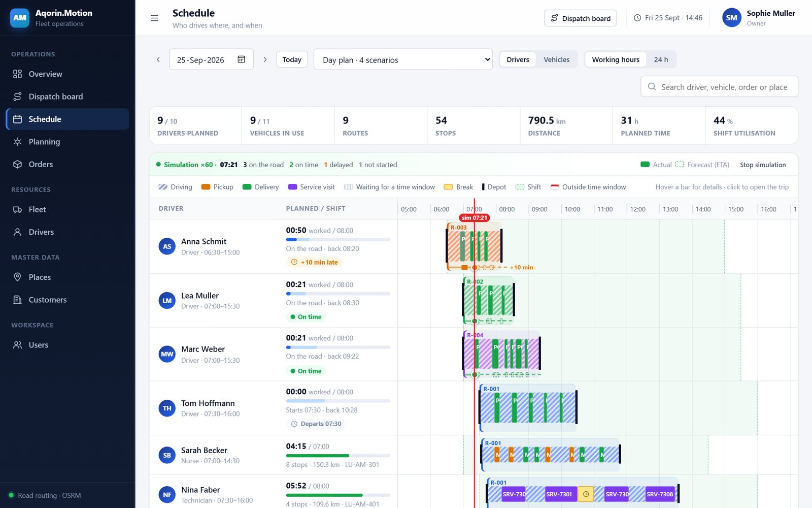Click the Customers building icon
The height and width of the screenshot is (508, 812).
(x=17, y=300)
